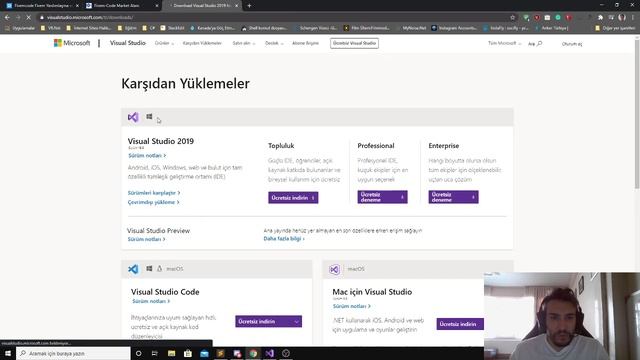Click Ücretsiz Visual Studio header button
This screenshot has height=360, width=640.
pos(354,43)
